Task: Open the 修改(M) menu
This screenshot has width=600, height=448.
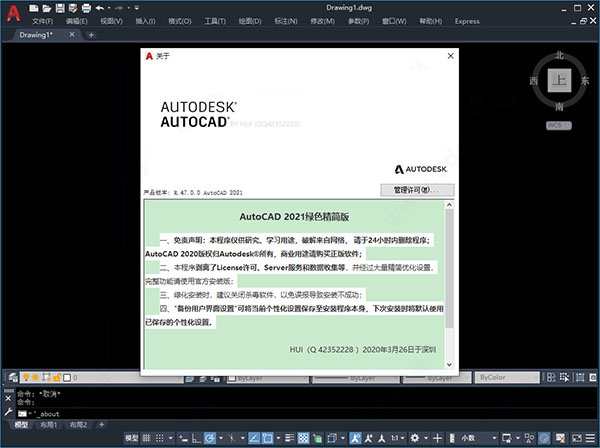Action: [x=323, y=21]
